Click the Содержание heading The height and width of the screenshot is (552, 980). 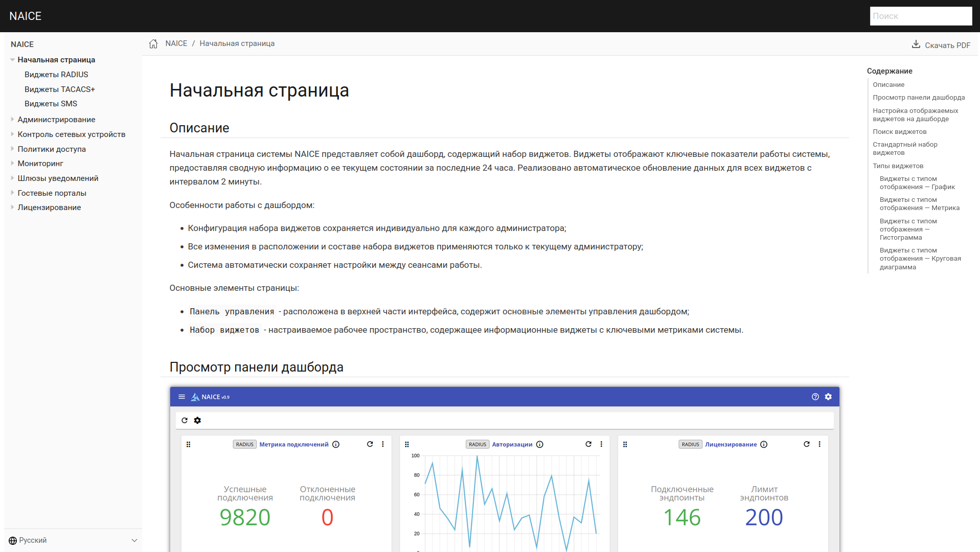890,71
